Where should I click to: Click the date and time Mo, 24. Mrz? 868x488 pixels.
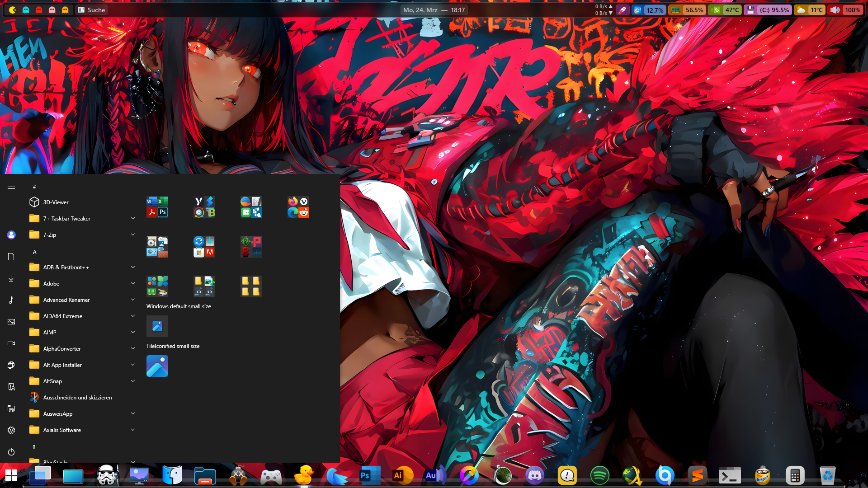434,10
